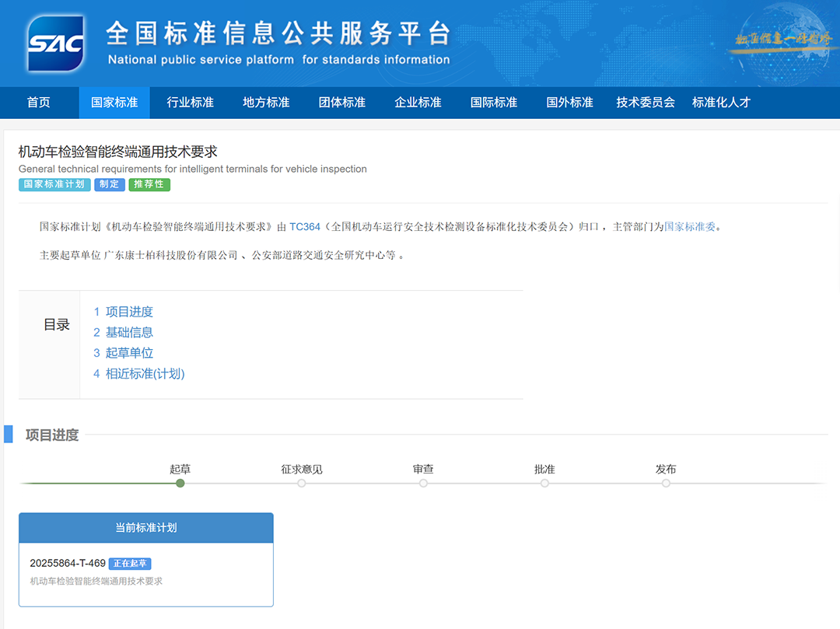Click the 制定 label badge
This screenshot has width=840, height=629.
click(x=109, y=184)
